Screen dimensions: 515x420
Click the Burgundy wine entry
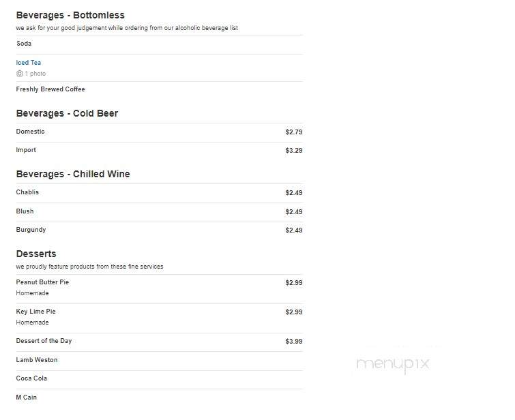click(31, 230)
